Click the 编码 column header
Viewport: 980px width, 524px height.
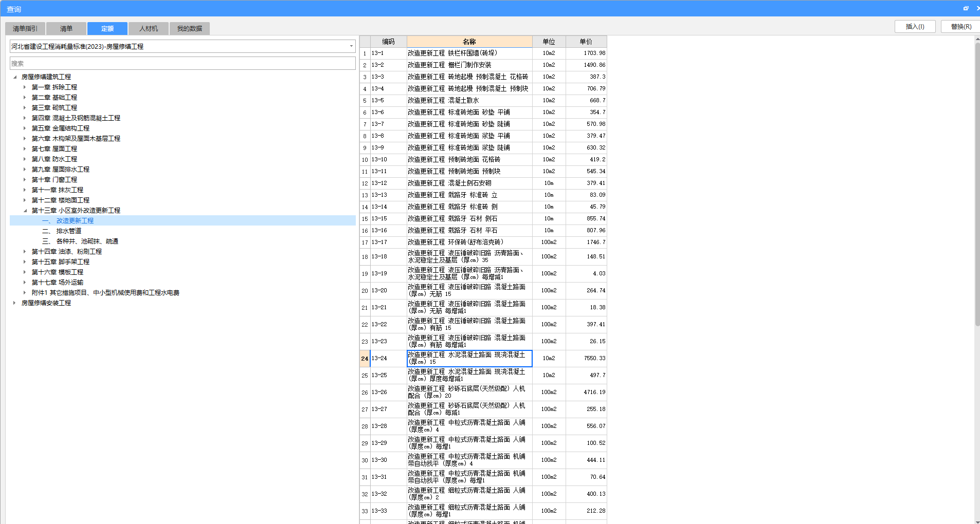[388, 42]
